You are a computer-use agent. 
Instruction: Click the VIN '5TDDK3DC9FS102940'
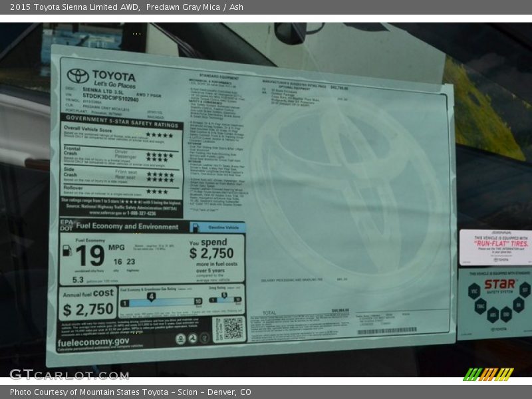[110, 97]
